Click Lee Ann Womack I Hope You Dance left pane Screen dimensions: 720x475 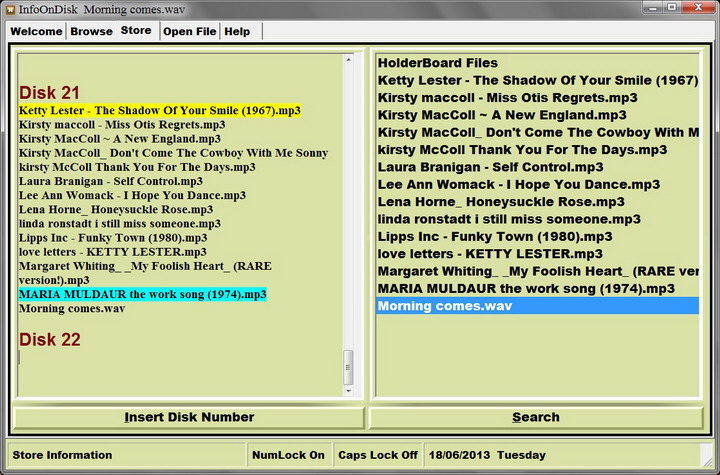(x=132, y=195)
